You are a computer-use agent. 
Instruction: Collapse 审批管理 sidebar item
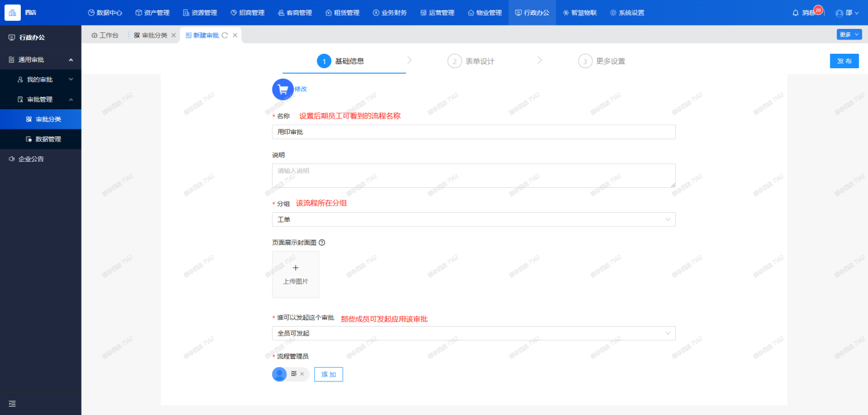tap(41, 99)
